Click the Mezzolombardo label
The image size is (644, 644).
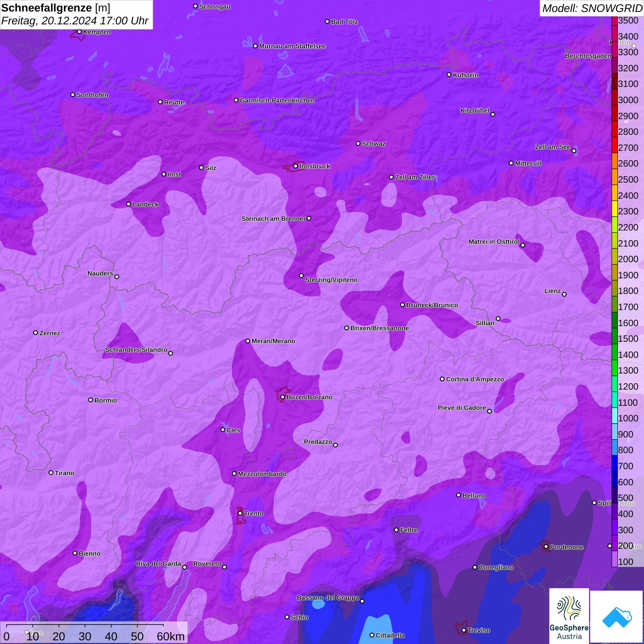point(262,474)
